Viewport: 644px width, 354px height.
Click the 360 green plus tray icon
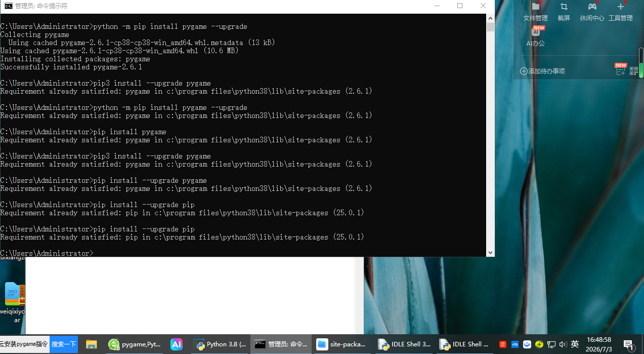(x=539, y=344)
